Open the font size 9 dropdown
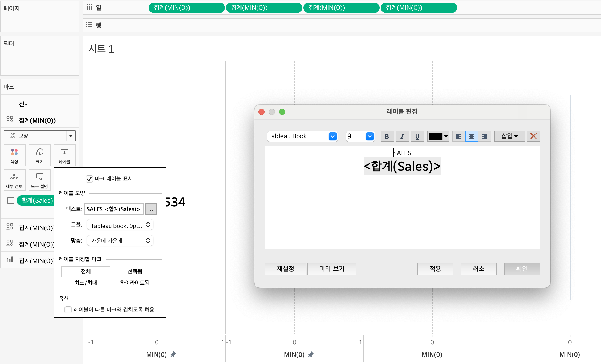The height and width of the screenshot is (364, 601). pyautogui.click(x=370, y=136)
